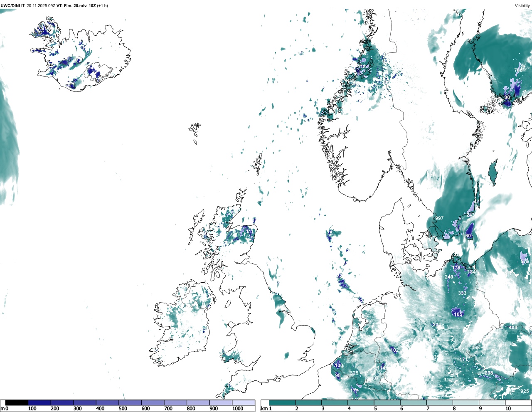Viewport: 532px width, 412px height.
Task: Click the "111" visibility value over Scotland
Action: coord(249,232)
